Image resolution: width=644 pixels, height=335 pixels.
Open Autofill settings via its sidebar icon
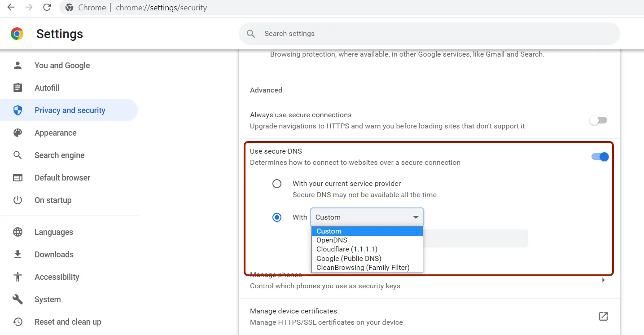pyautogui.click(x=18, y=88)
